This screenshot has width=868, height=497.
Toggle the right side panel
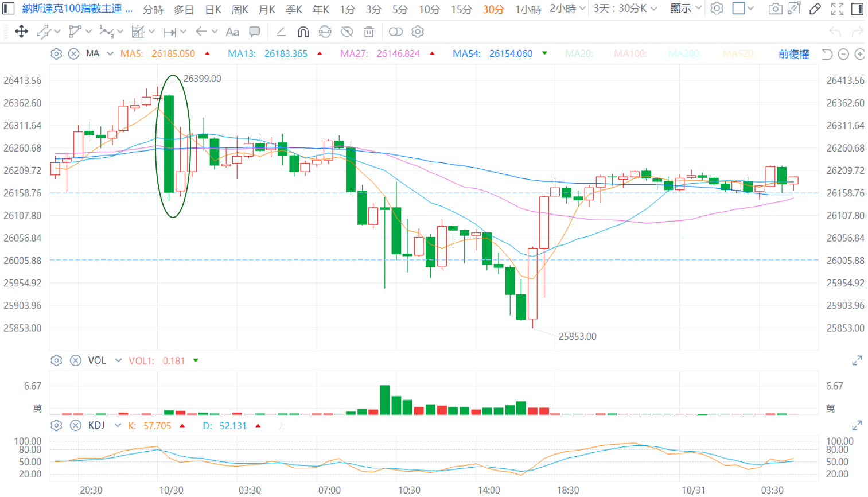click(857, 9)
